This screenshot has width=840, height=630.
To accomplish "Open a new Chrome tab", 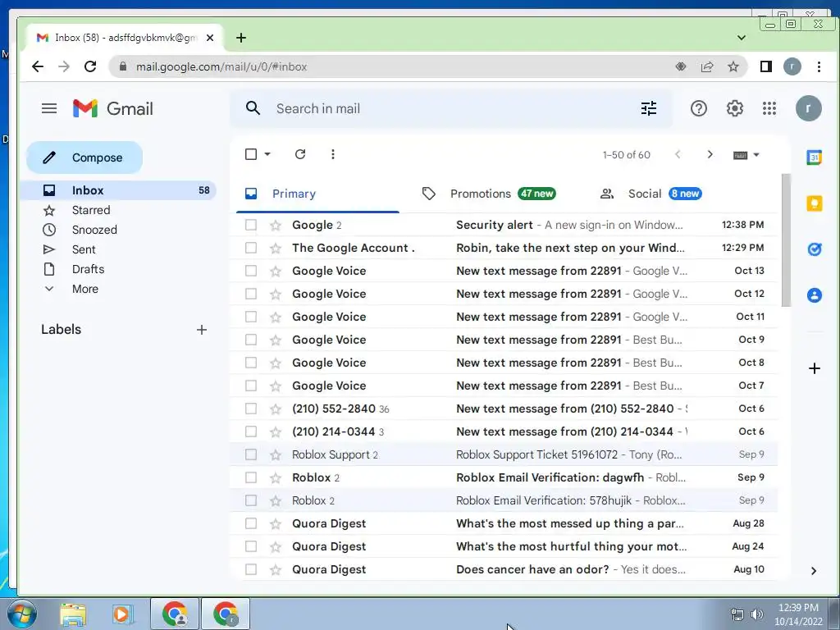I will [241, 38].
